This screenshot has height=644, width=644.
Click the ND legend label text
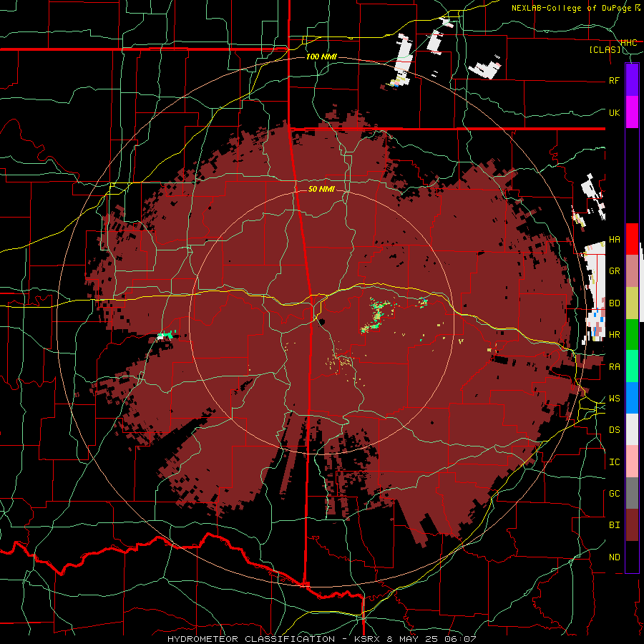(614, 557)
